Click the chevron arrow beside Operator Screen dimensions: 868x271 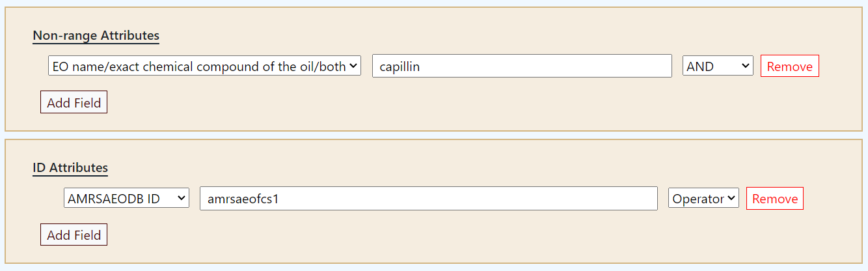tap(731, 198)
